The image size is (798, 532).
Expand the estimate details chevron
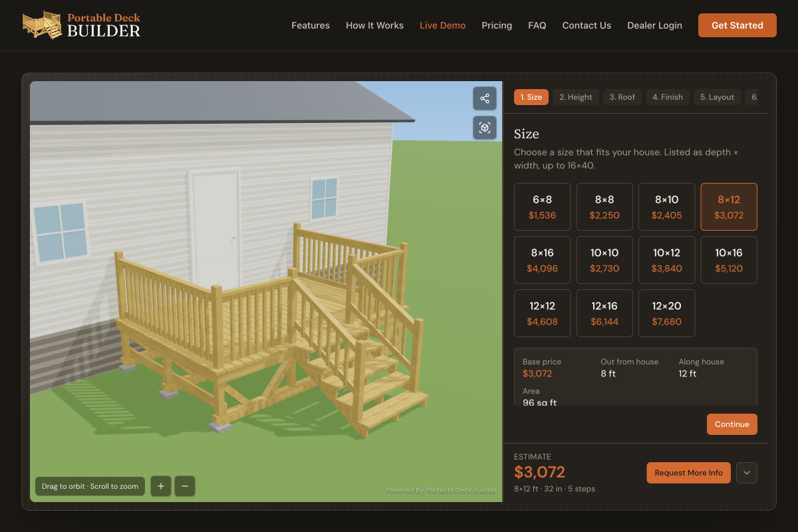click(747, 473)
